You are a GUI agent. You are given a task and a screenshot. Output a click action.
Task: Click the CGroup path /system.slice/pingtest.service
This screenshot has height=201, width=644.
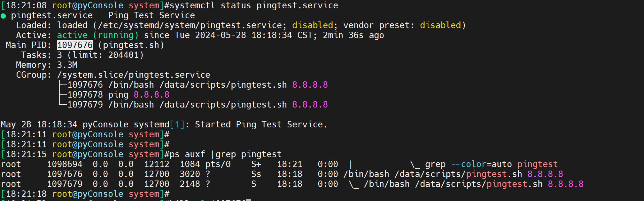pyautogui.click(x=133, y=75)
